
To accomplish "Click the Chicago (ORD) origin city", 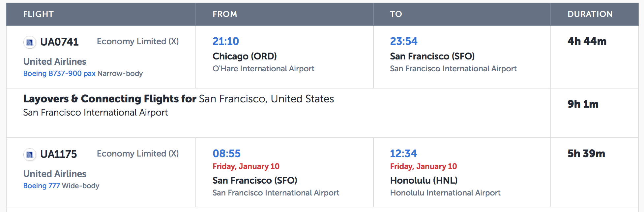I will click(245, 56).
